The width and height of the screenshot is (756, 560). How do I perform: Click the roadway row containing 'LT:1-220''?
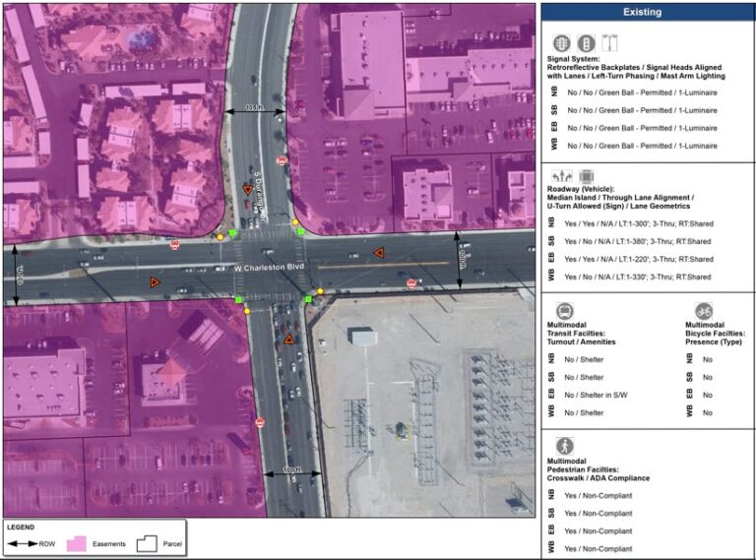coord(639,259)
